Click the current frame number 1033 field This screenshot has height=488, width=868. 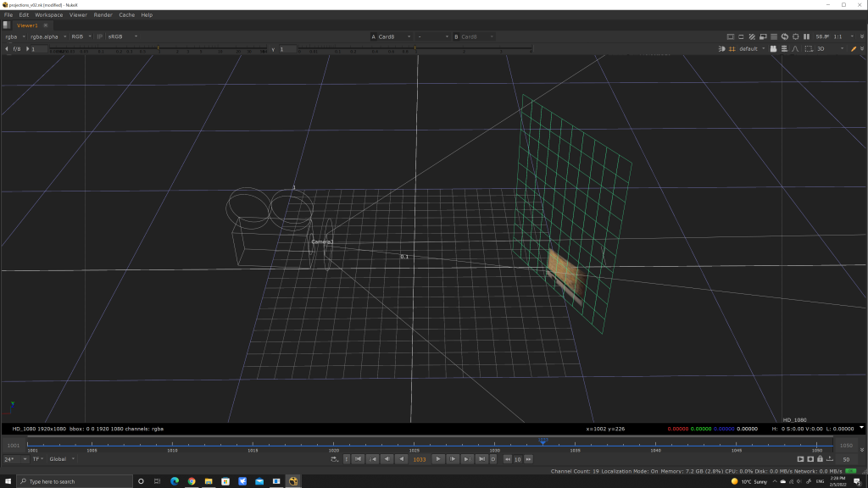point(419,459)
